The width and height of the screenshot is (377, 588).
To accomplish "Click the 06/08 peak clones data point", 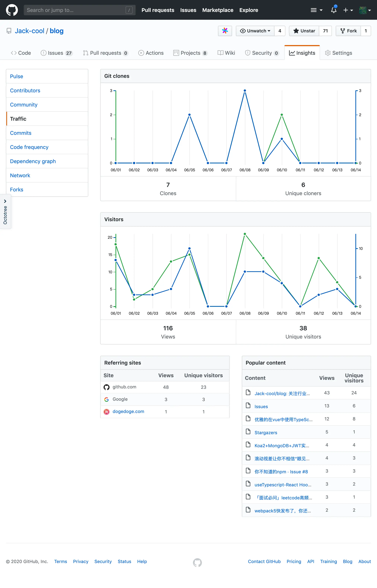I will click(245, 90).
